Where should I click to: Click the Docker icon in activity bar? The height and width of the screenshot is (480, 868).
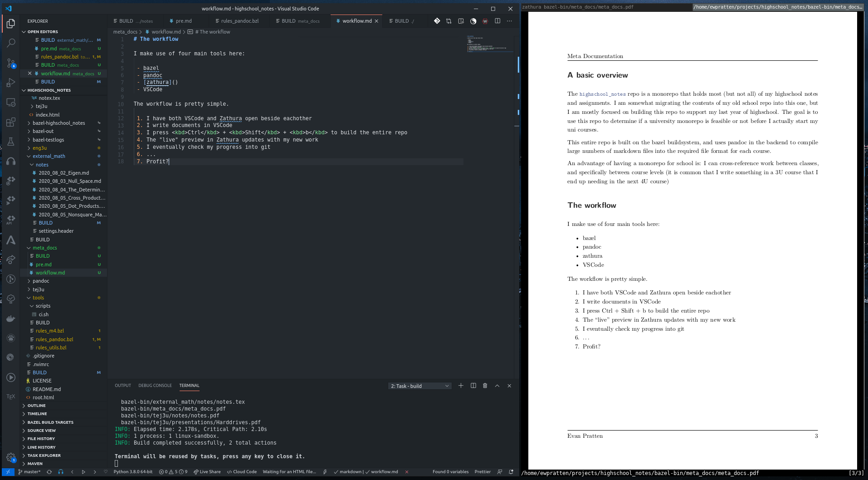[x=11, y=318]
